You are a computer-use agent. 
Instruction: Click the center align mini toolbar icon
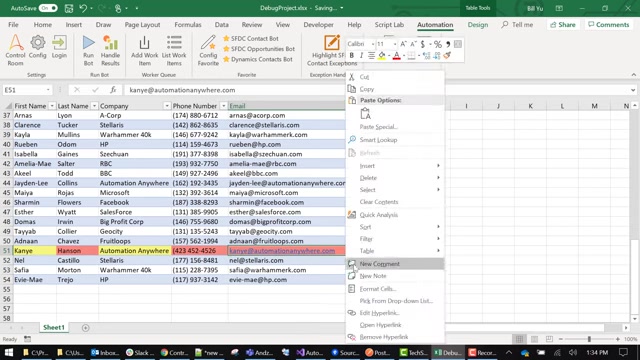click(371, 55)
